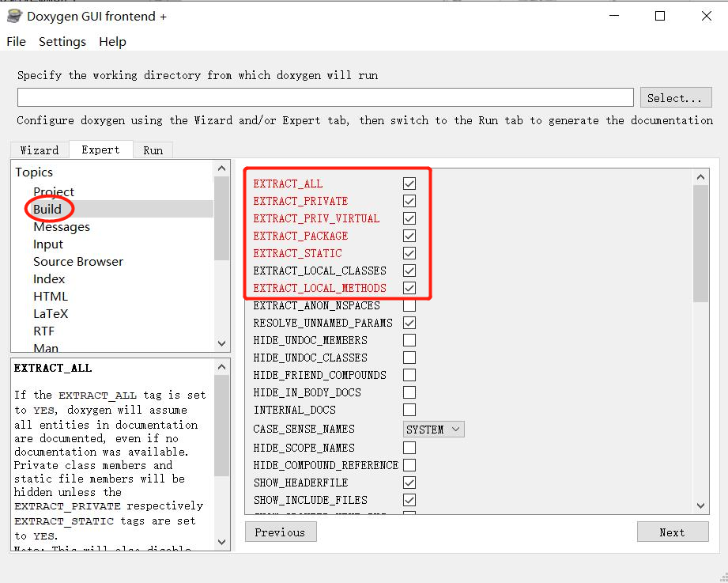Select the RTF topic
Screen dimensions: 728x583
(43, 331)
